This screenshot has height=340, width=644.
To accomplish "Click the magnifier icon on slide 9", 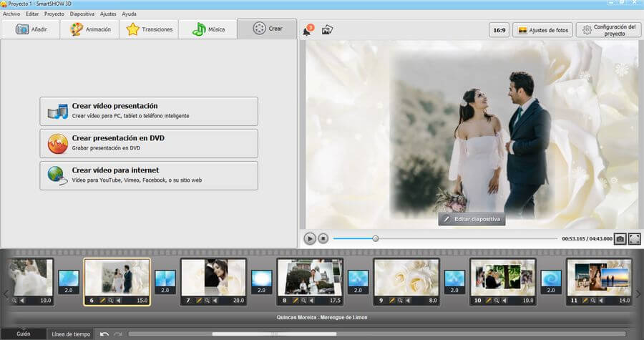I will coord(400,301).
